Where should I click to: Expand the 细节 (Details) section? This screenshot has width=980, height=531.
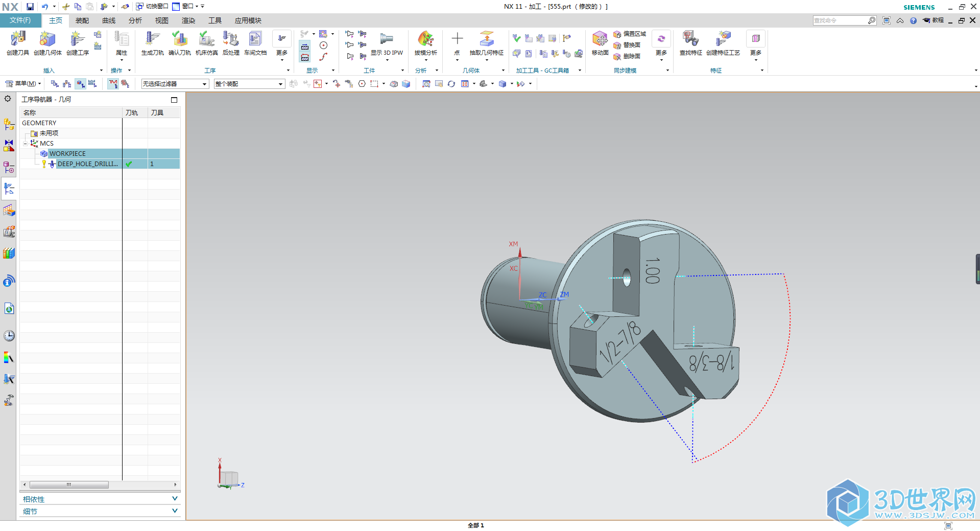(100, 511)
